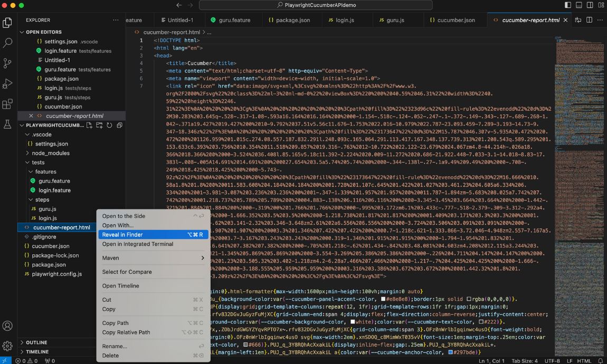The height and width of the screenshot is (364, 607).
Task: Open the Testing flask icon view
Action: [x=7, y=124]
